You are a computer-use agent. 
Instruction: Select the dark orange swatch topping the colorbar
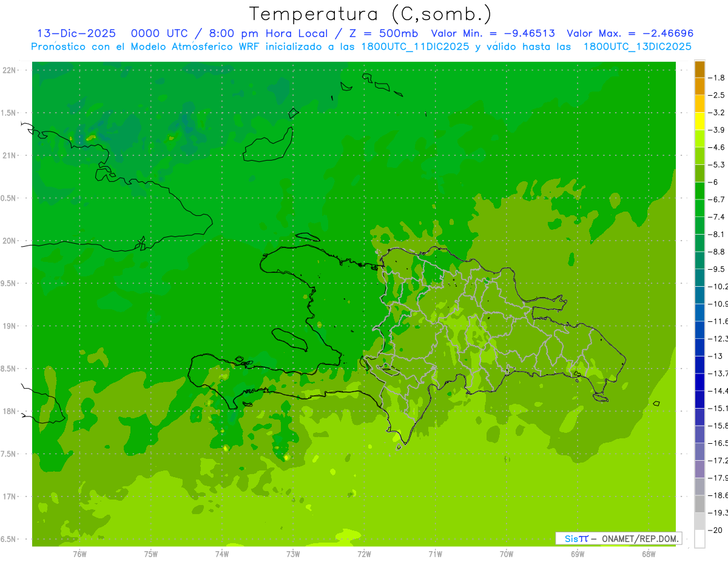coord(699,69)
